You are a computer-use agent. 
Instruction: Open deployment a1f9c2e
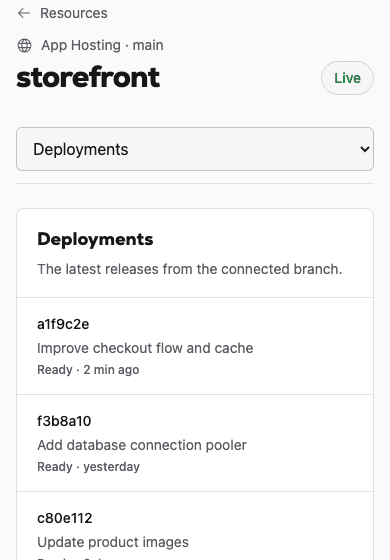point(63,324)
